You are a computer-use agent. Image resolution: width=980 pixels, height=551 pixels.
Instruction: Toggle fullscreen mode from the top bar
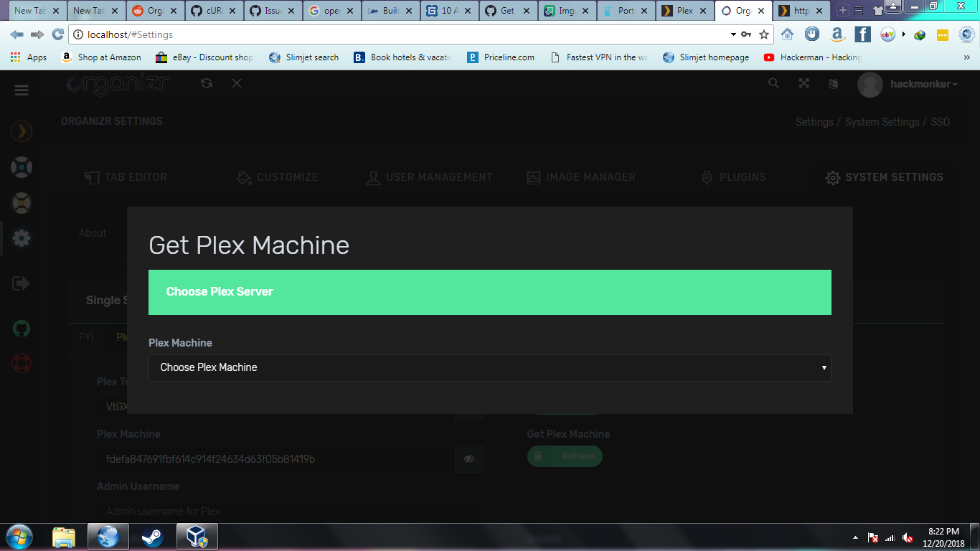[x=804, y=83]
